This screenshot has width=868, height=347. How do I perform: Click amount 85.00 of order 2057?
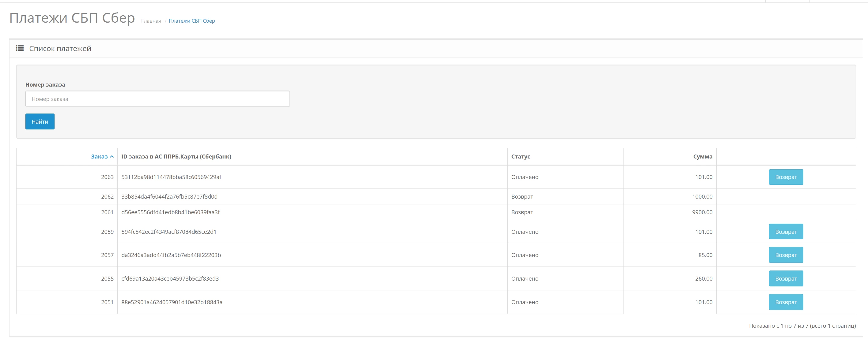[705, 255]
